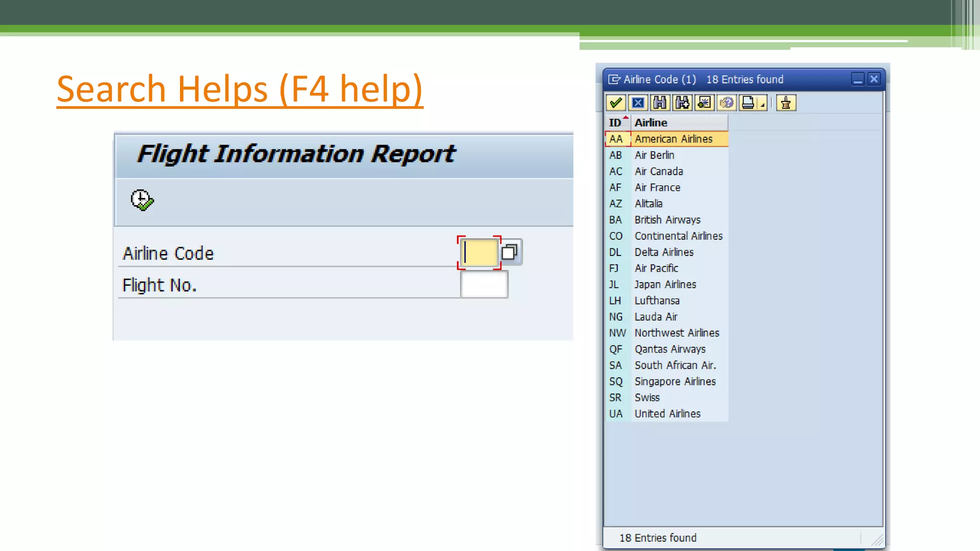This screenshot has width=980, height=551.
Task: Select the Air Berlin entry
Action: 667,155
